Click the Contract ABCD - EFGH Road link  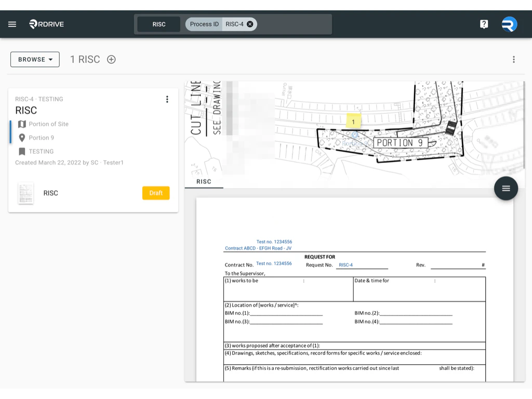point(258,248)
